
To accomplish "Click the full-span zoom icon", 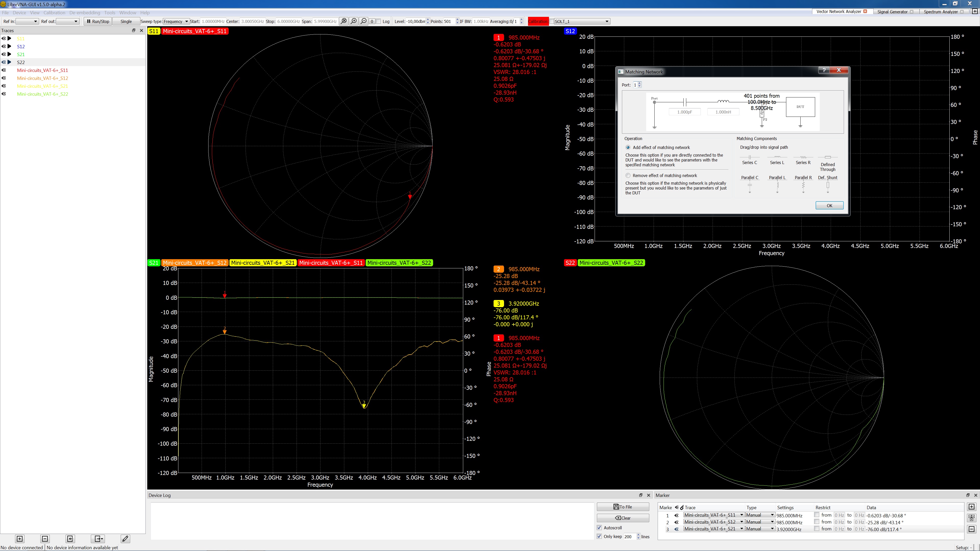I will coord(344,21).
